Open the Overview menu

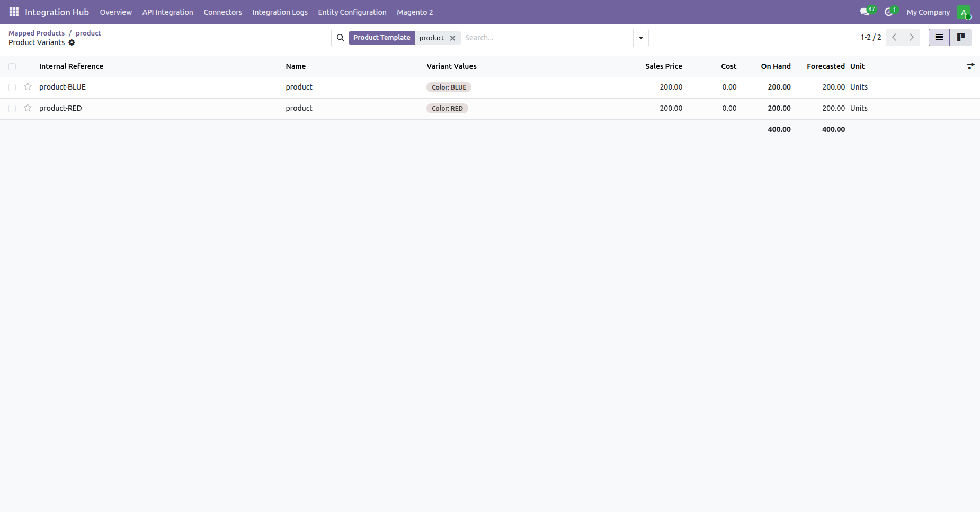pos(116,12)
